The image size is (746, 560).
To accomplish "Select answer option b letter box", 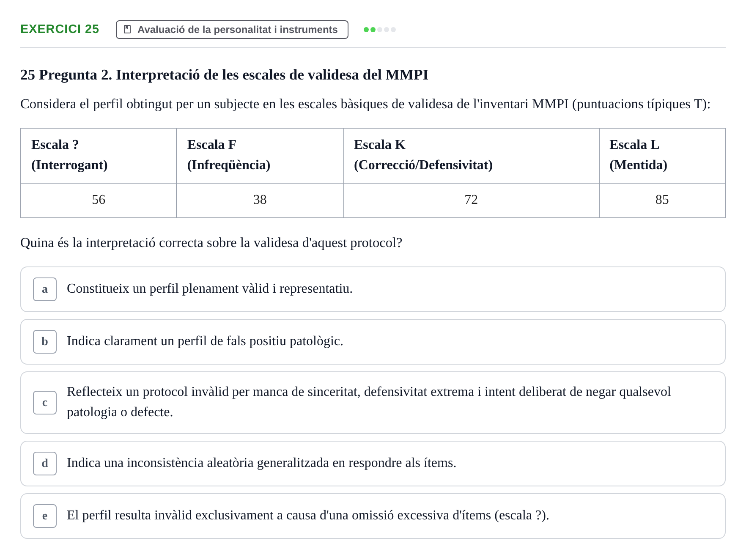I will pos(45,342).
